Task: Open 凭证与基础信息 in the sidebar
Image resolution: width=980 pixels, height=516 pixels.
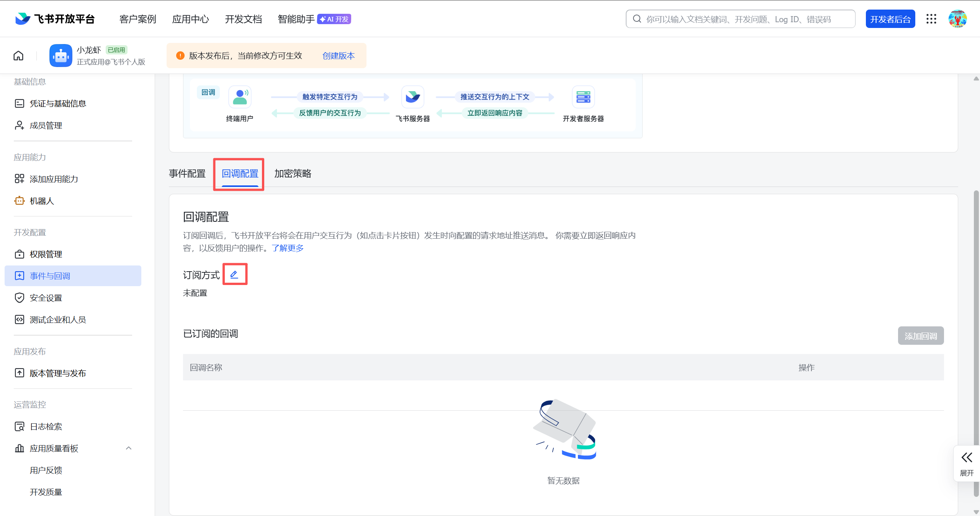Action: click(58, 103)
